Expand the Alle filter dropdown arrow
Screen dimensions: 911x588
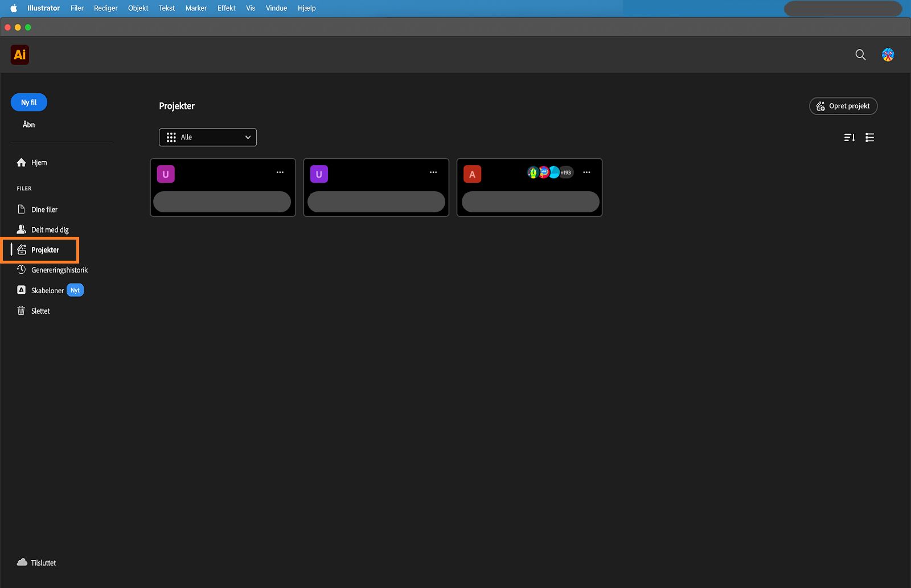(x=248, y=137)
